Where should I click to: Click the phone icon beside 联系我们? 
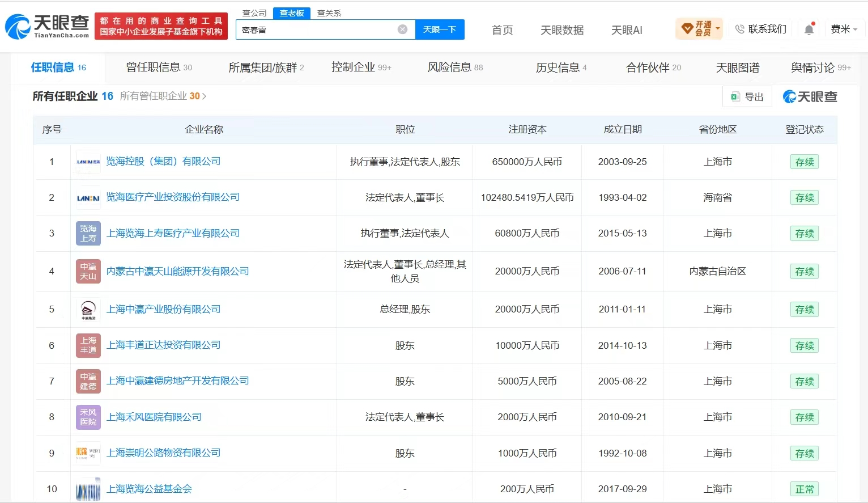pos(739,29)
